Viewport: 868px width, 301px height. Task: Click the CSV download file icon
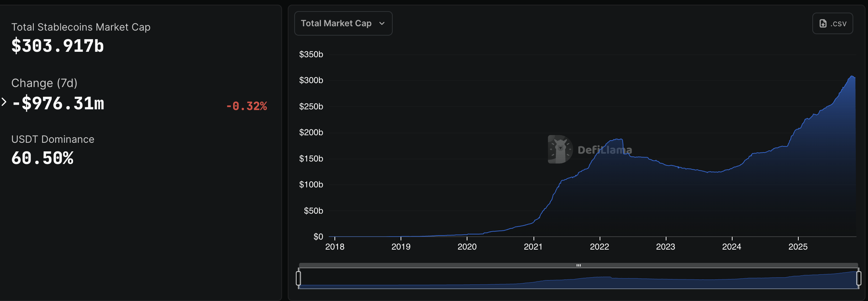(x=823, y=23)
